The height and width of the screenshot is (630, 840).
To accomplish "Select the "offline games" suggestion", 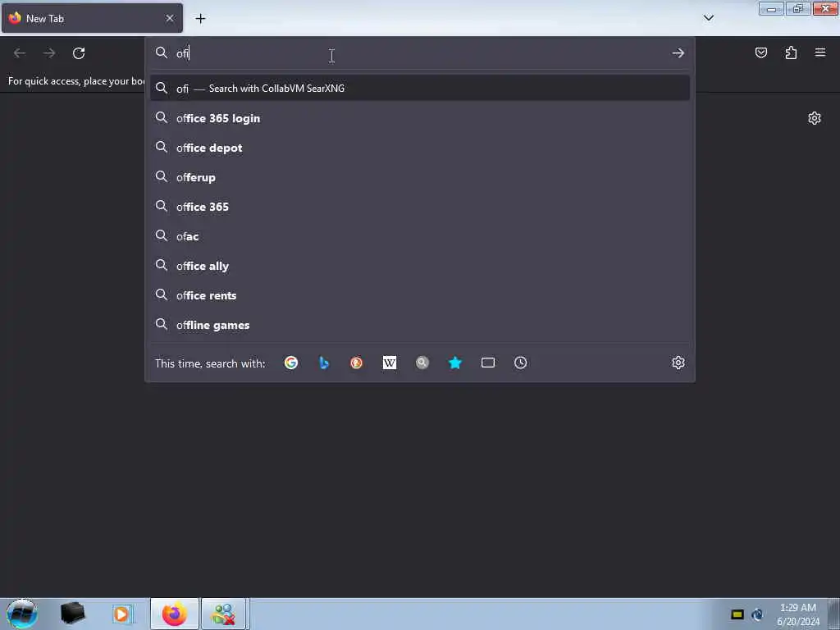I will click(x=420, y=325).
